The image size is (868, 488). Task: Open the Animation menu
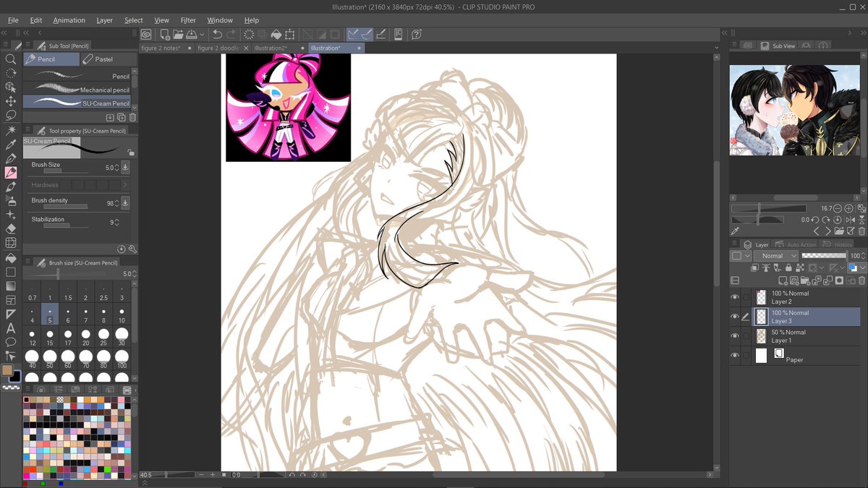pyautogui.click(x=69, y=20)
